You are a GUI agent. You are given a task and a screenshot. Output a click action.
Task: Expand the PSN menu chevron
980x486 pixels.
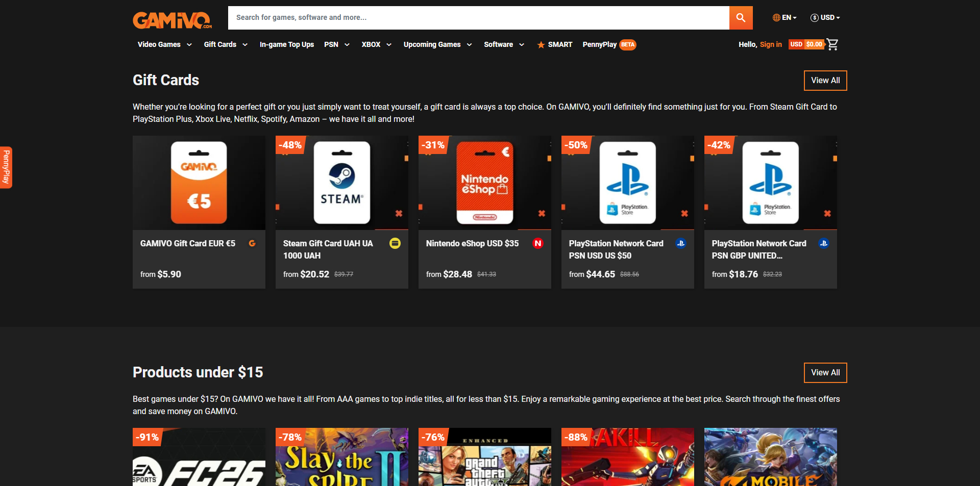coord(347,45)
